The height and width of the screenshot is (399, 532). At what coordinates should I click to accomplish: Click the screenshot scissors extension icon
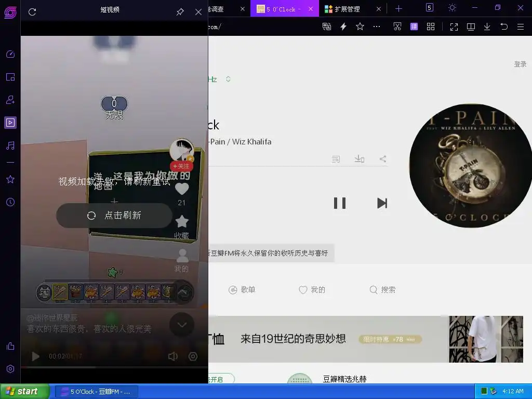point(397,26)
